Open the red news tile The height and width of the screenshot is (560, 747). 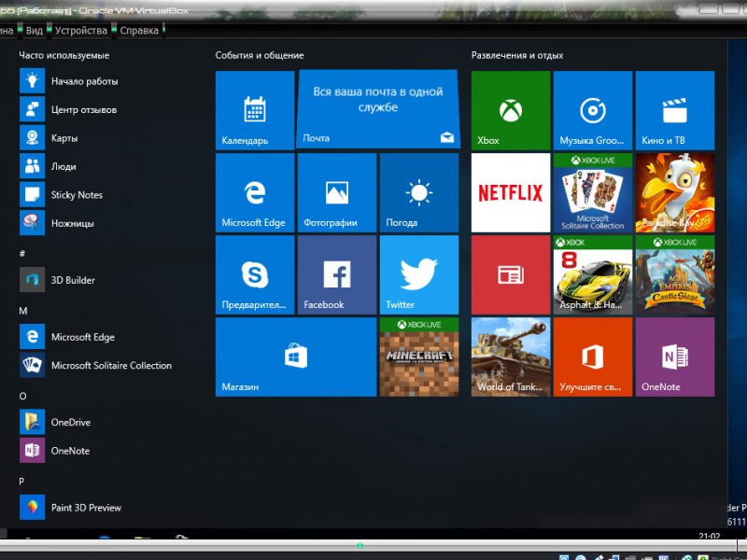click(x=511, y=274)
